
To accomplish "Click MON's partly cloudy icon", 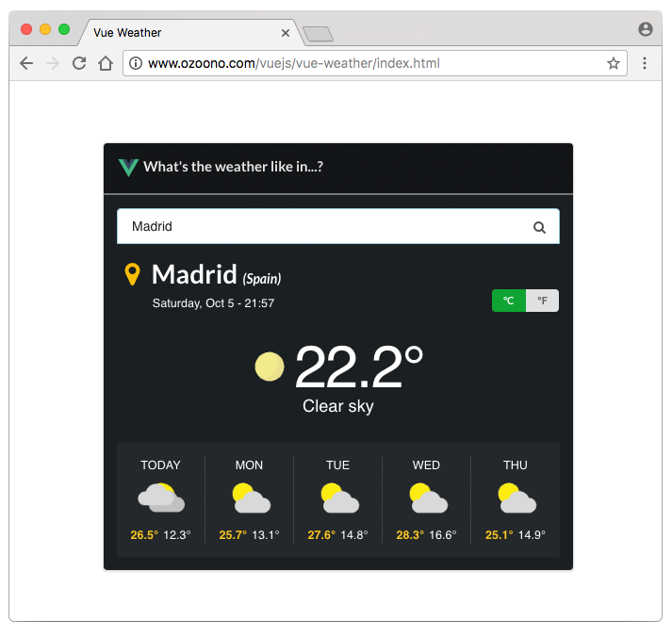I will [x=252, y=497].
